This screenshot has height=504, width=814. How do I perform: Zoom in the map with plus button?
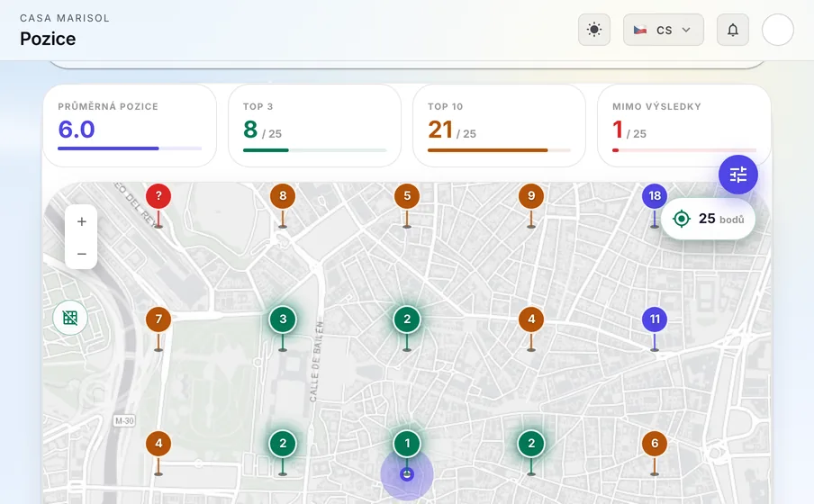(x=82, y=221)
